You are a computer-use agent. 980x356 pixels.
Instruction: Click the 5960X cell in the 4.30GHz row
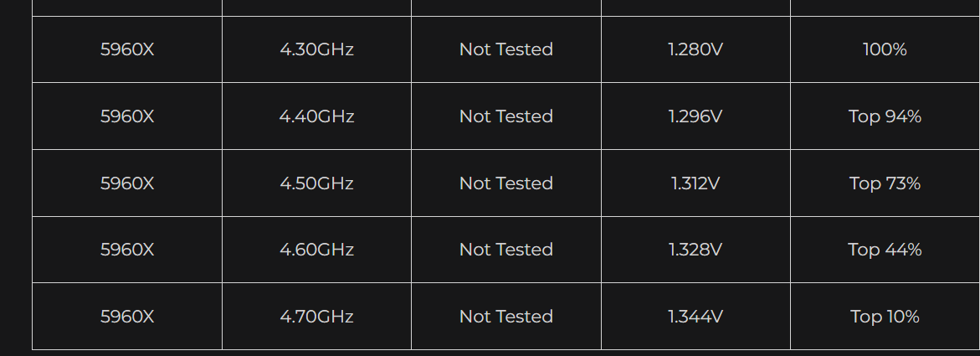[x=127, y=49]
